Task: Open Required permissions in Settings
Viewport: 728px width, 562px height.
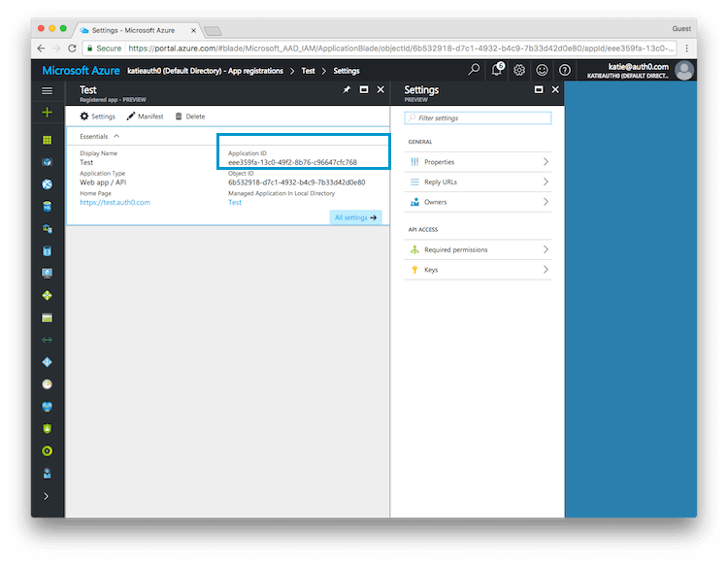Action: pos(478,249)
